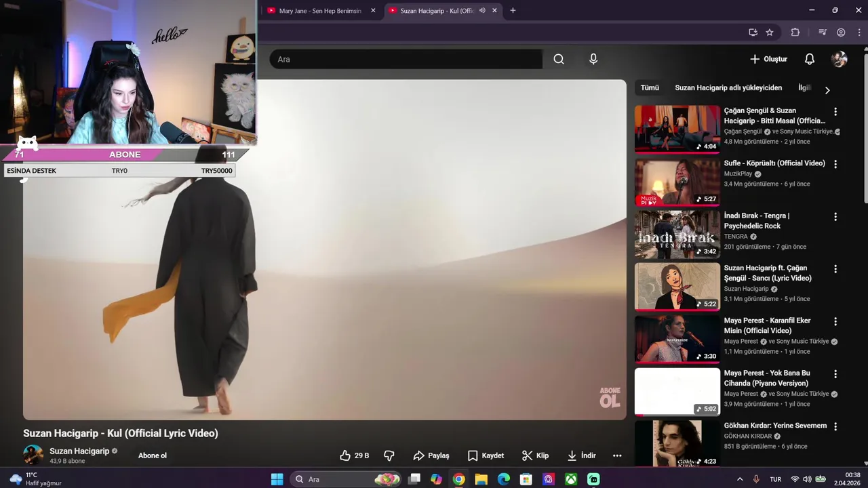868x488 pixels.
Task: Click in the YouTube Ara search field
Action: (406, 59)
